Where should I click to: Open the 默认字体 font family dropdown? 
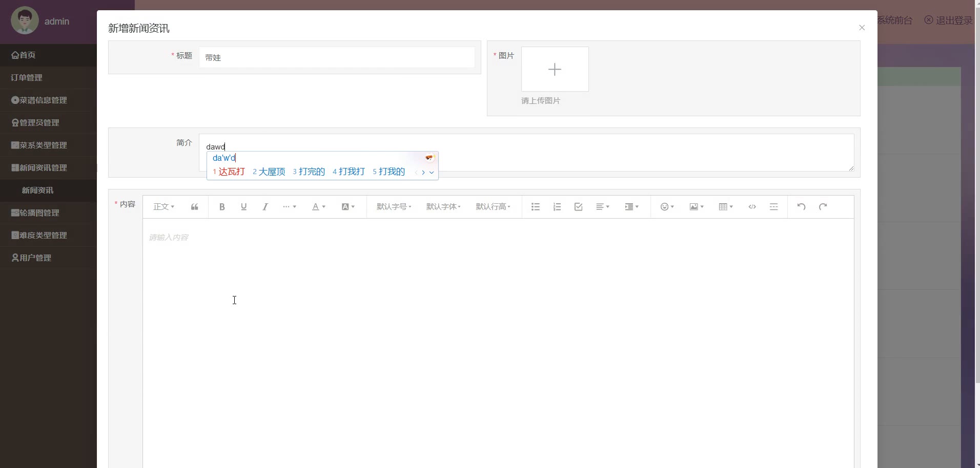tap(443, 207)
